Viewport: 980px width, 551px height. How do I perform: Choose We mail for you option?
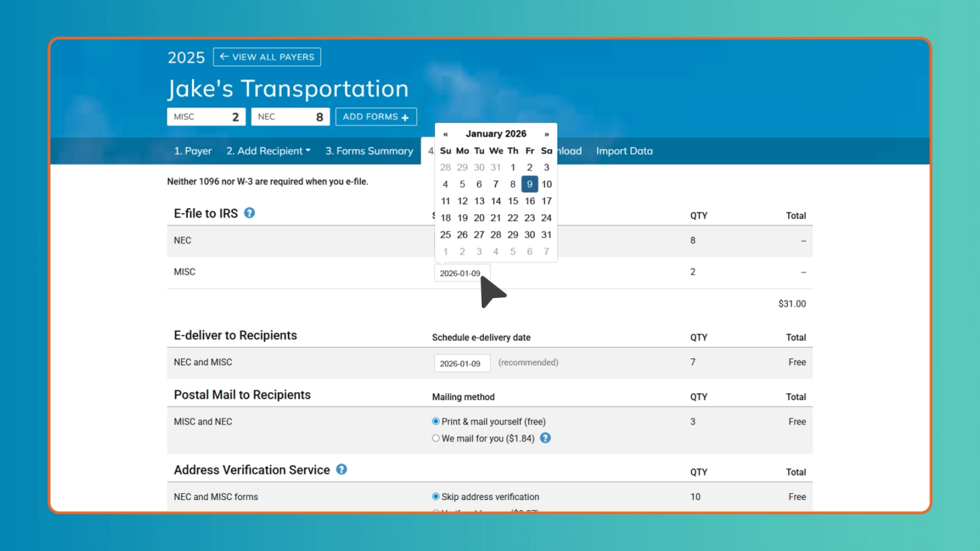pos(436,439)
